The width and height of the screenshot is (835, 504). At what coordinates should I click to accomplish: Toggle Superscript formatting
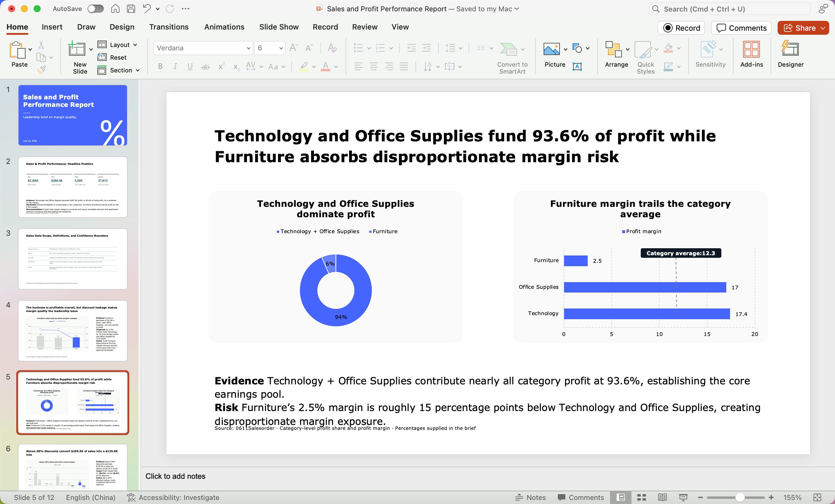[x=221, y=66]
